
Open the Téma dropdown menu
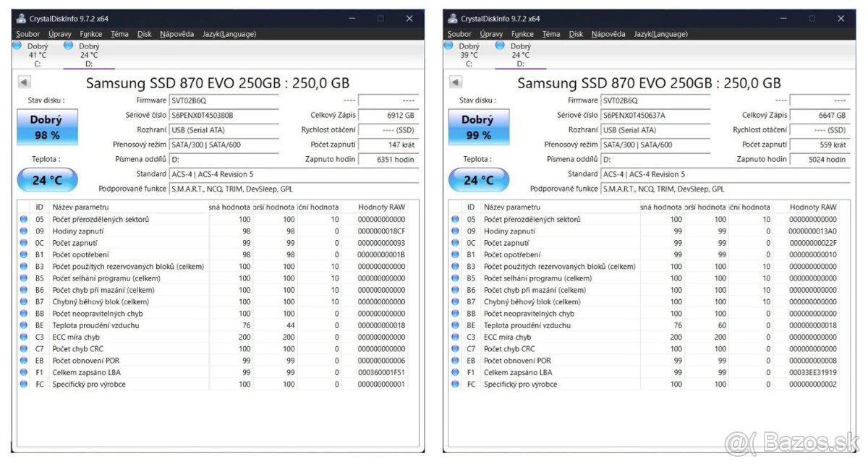pos(119,33)
